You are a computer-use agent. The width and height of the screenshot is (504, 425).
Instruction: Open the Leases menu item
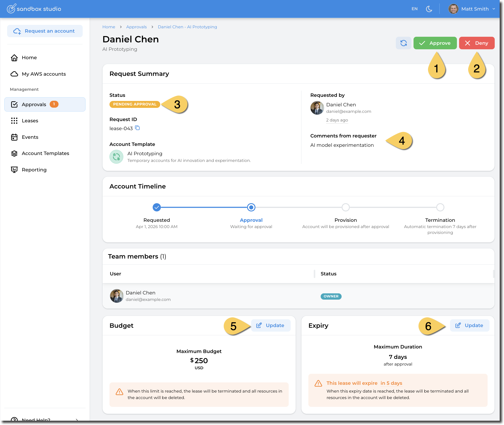tap(30, 121)
